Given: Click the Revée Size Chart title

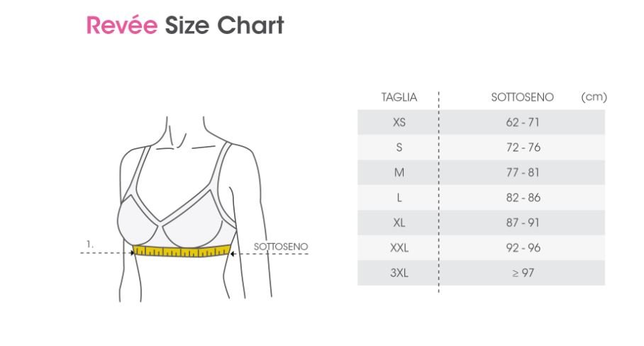Looking at the screenshot, I should (x=185, y=26).
